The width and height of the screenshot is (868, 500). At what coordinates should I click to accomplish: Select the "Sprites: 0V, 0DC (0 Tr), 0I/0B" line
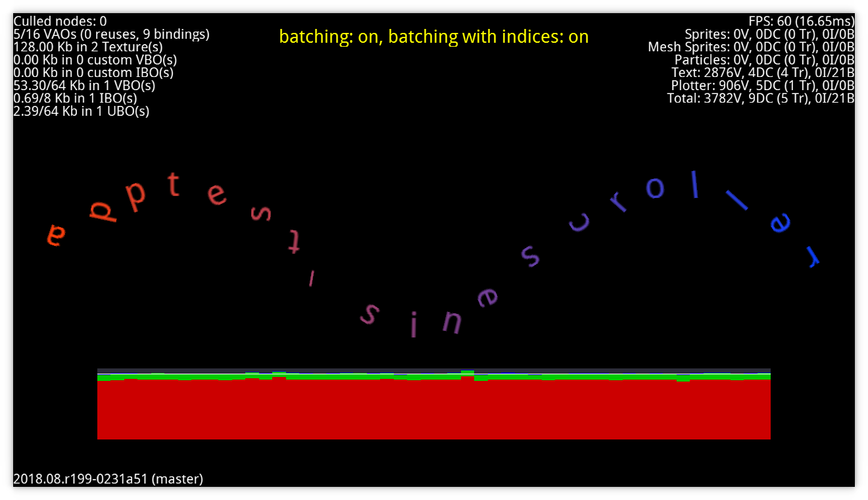[769, 34]
